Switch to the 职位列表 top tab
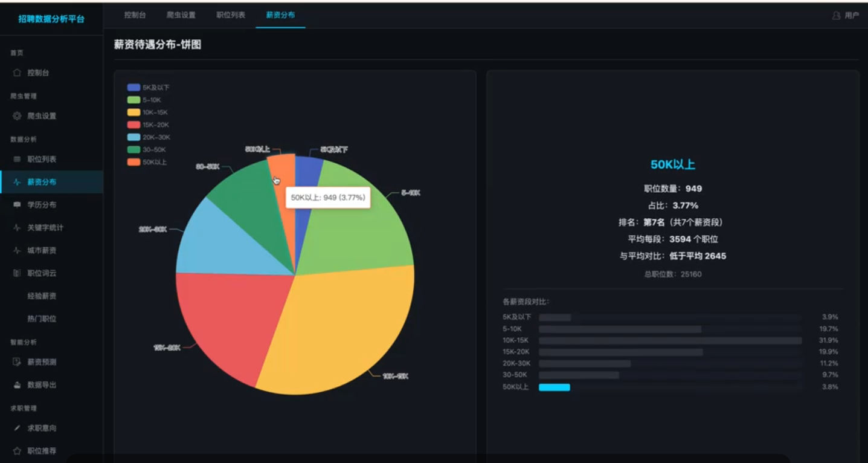Image resolution: width=868 pixels, height=463 pixels. 231,15
